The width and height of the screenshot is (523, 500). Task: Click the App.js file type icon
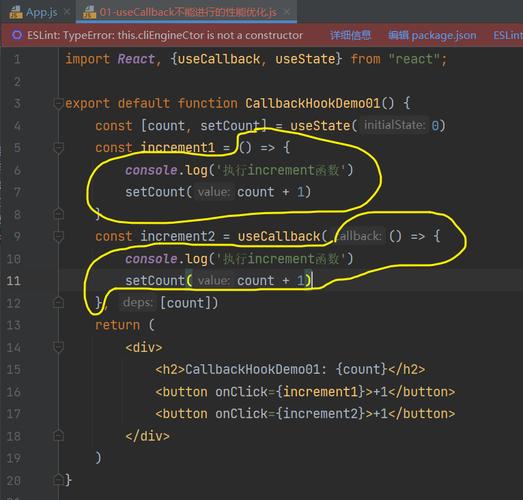coord(16,12)
